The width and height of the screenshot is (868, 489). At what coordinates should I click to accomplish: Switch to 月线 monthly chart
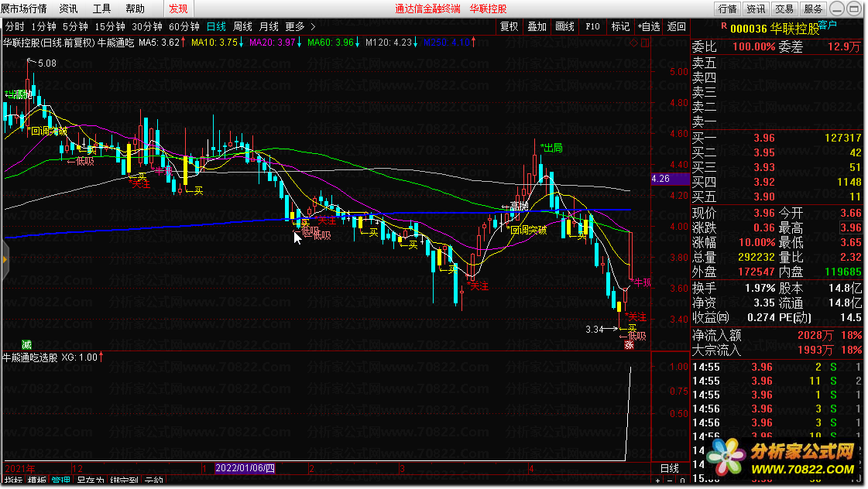269,26
